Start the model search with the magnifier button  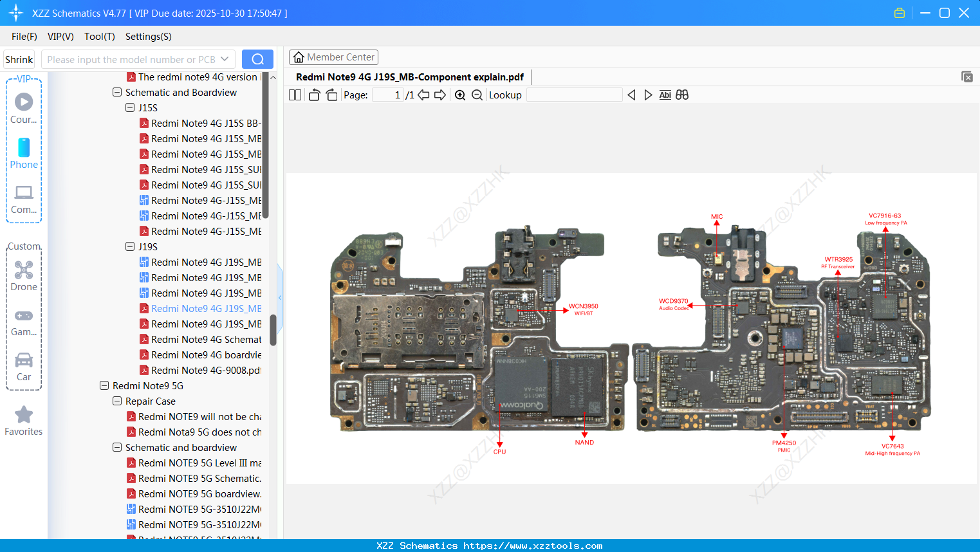tap(257, 59)
